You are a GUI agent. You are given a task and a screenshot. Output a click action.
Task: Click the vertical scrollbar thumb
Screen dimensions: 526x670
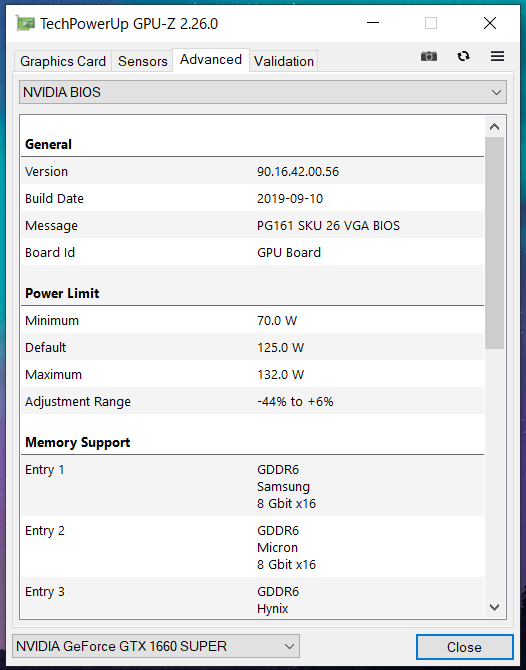495,243
